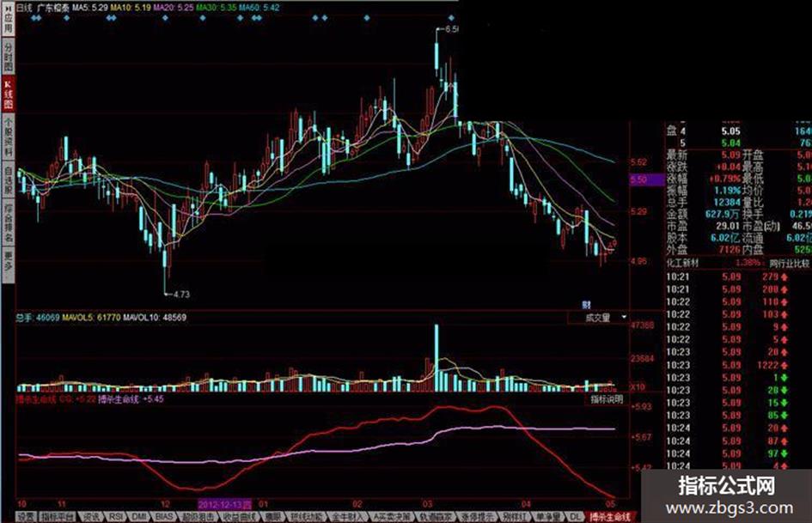This screenshot has height=523, width=812.
Task: Click the MA10: 5.19 legend
Action: pyautogui.click(x=131, y=7)
